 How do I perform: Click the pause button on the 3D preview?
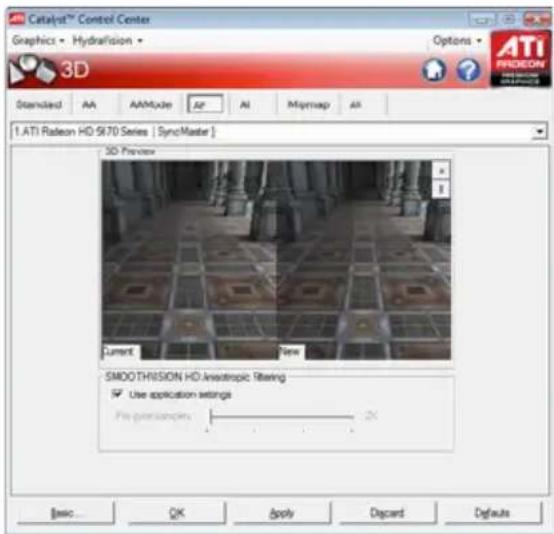(441, 189)
